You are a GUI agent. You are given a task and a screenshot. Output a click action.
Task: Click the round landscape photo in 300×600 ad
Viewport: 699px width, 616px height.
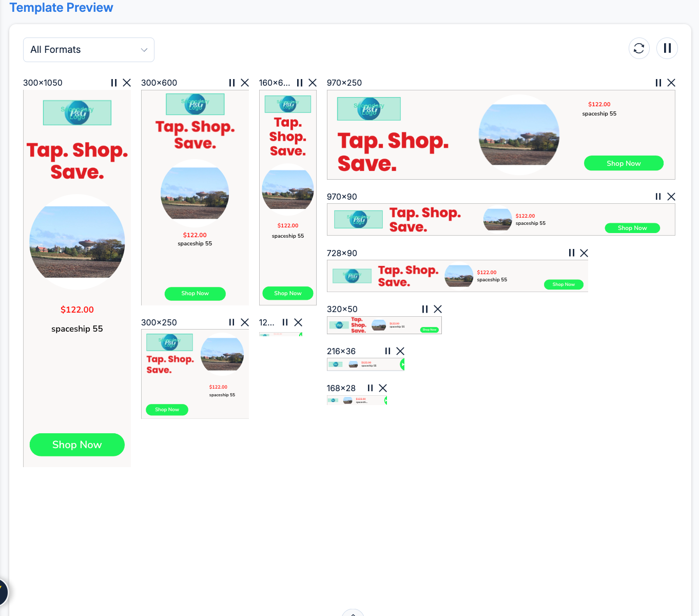[195, 194]
